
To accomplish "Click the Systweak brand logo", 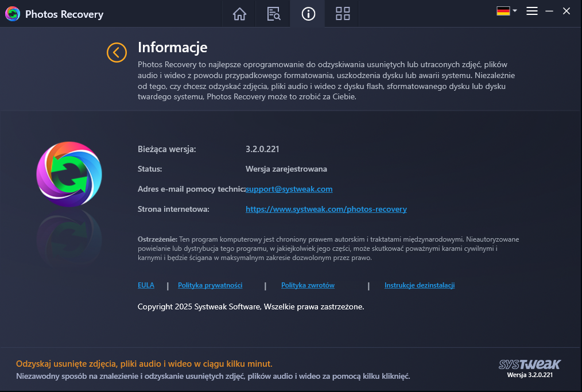I will point(530,364).
